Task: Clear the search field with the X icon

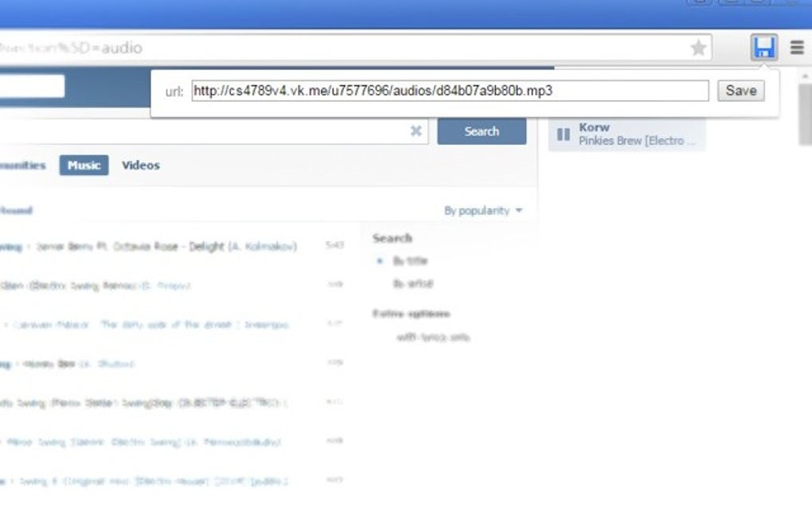Action: pos(416,131)
